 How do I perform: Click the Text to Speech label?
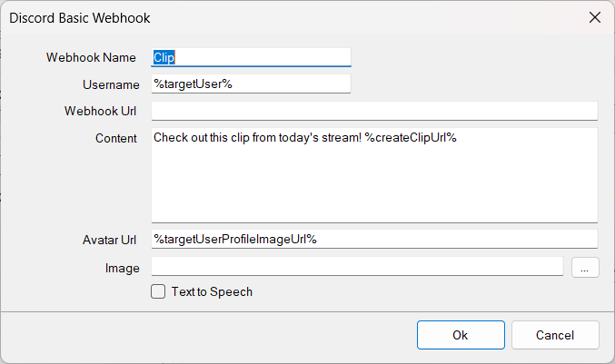click(212, 292)
